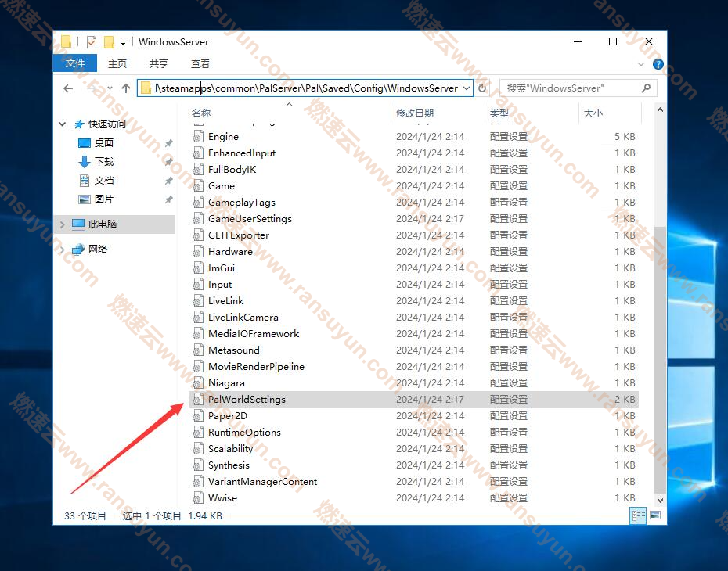Select the FullBodyIK file icon
Image resolution: width=728 pixels, height=571 pixels.
pos(198,170)
